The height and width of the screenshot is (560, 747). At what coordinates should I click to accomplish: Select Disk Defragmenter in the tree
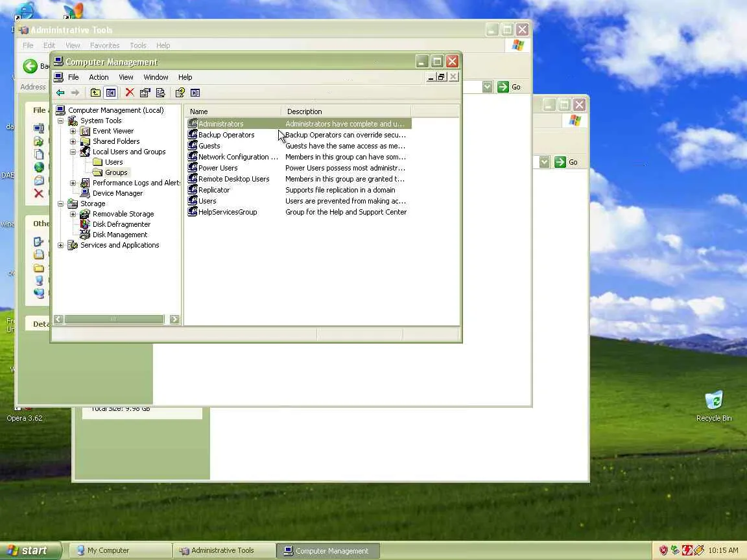pos(121,224)
